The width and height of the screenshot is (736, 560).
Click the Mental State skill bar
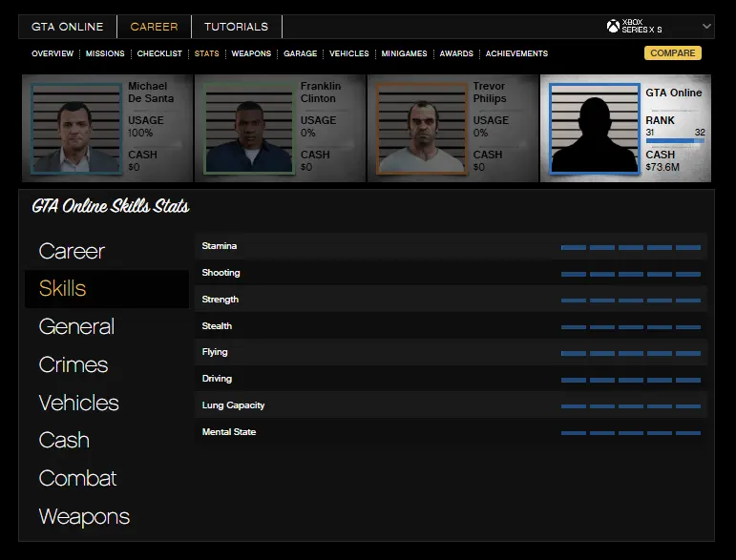point(630,433)
